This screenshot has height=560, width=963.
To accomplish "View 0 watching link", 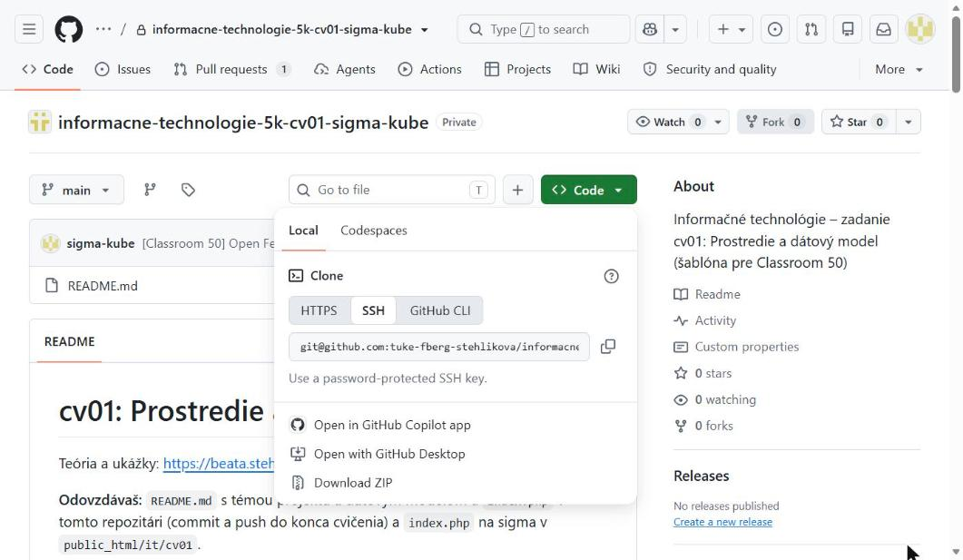I will pos(715,399).
